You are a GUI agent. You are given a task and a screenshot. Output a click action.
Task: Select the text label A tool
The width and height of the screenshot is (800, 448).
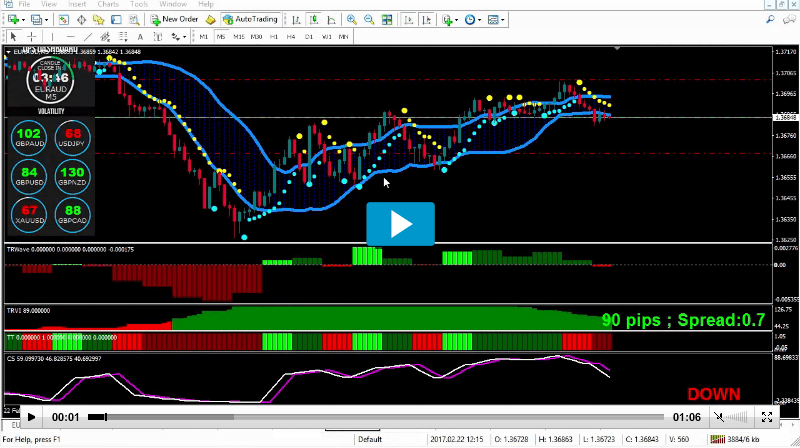coord(140,37)
